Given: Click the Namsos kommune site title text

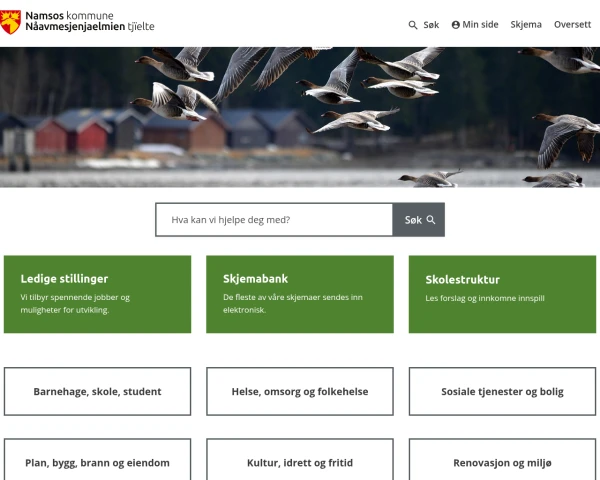Looking at the screenshot, I should point(69,16).
